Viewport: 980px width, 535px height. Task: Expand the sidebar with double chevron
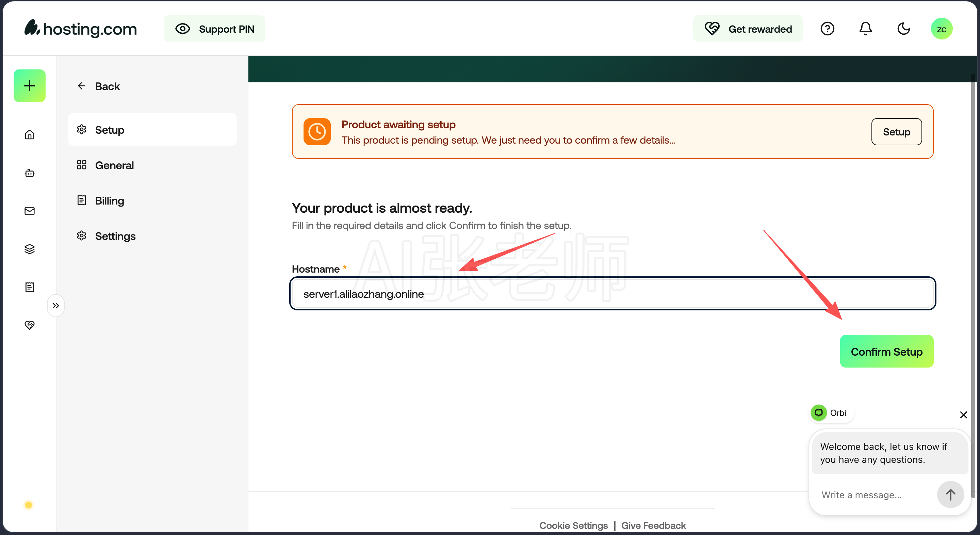click(56, 306)
